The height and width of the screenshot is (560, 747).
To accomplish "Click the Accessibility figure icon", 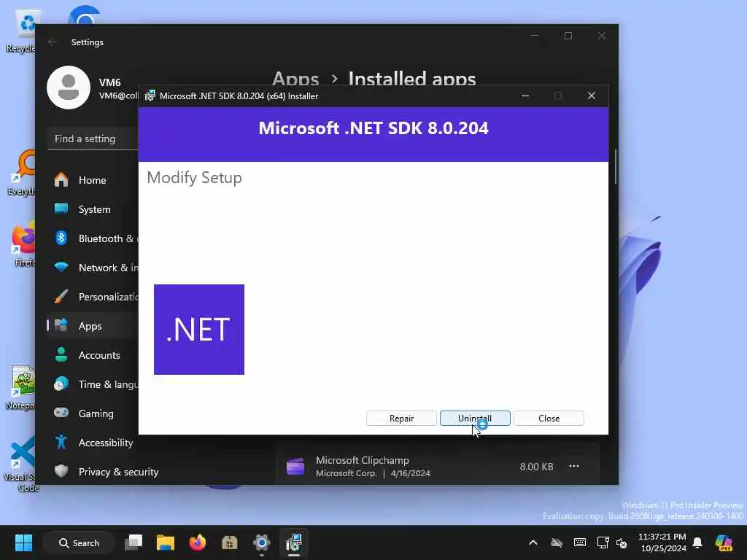I will 61,442.
